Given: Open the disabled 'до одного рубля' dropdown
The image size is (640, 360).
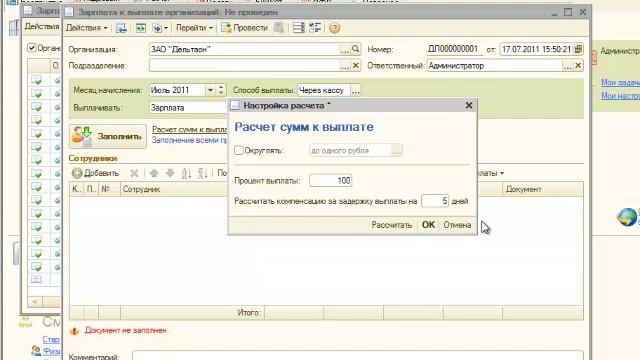Looking at the screenshot, I should point(397,151).
